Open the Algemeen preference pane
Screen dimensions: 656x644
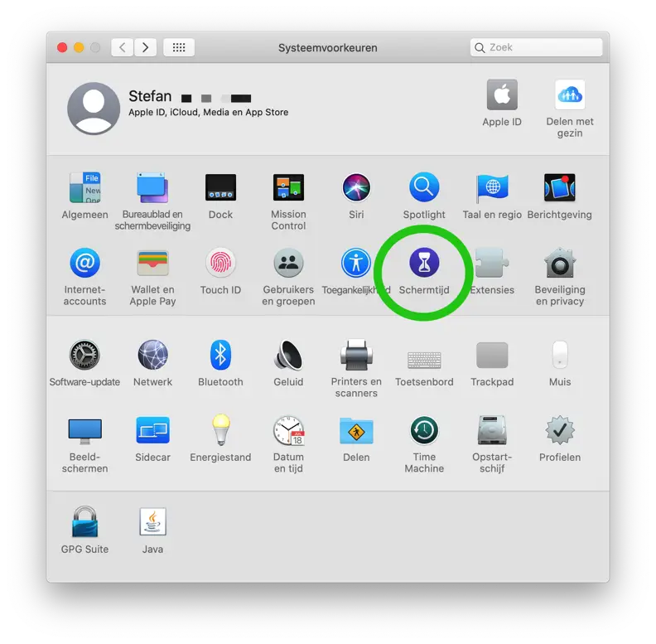pos(85,187)
